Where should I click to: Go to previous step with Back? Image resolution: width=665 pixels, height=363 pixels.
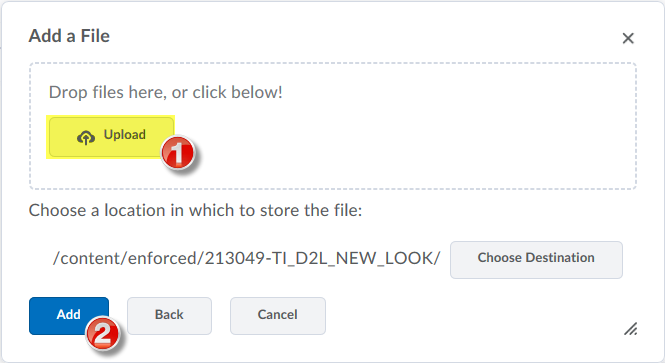(169, 316)
